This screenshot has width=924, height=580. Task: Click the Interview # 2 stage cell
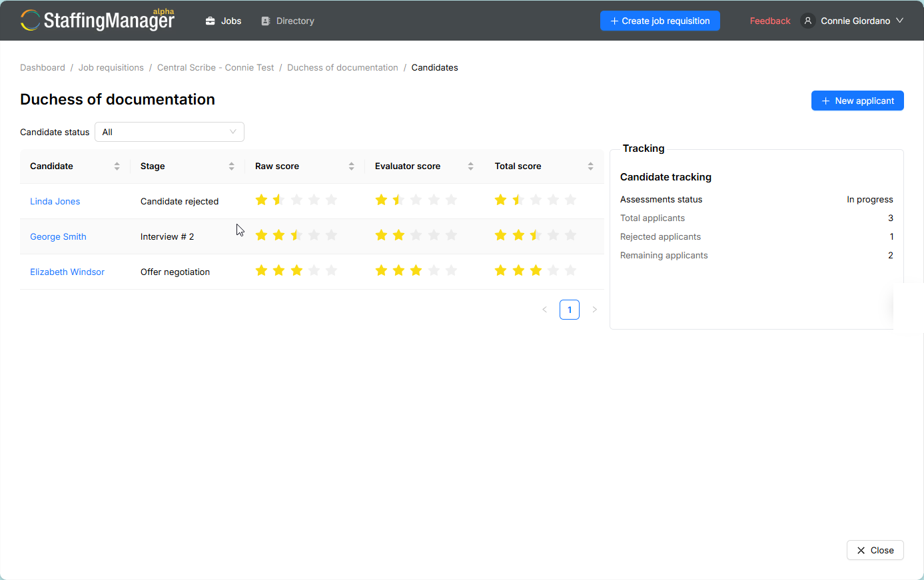167,236
